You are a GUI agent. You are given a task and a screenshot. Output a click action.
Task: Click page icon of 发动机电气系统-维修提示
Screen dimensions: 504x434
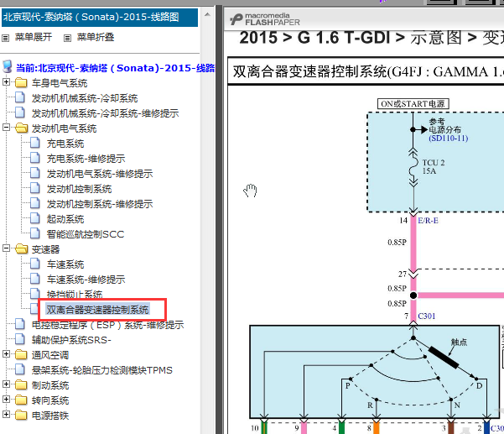[35, 173]
